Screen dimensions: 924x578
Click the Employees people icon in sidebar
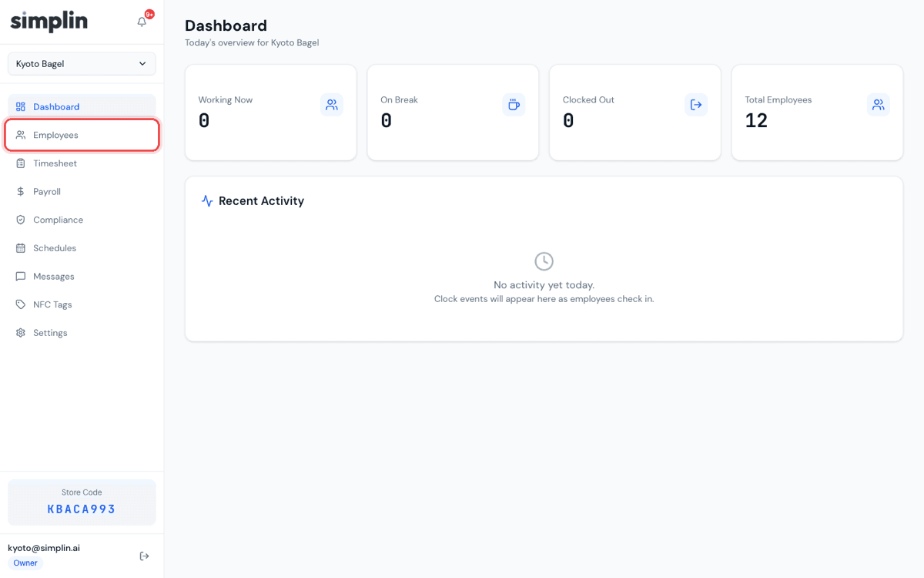point(21,135)
